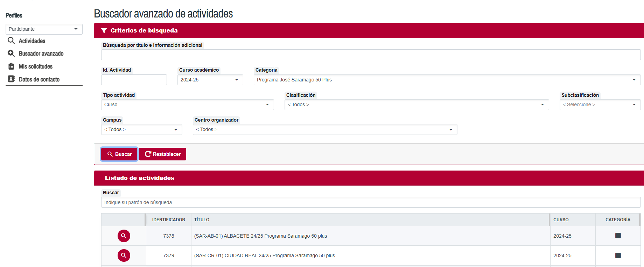644x267 pixels.
Task: Click the CIUDAD REAL 24/25 Programa Saramago title
Action: [265, 255]
